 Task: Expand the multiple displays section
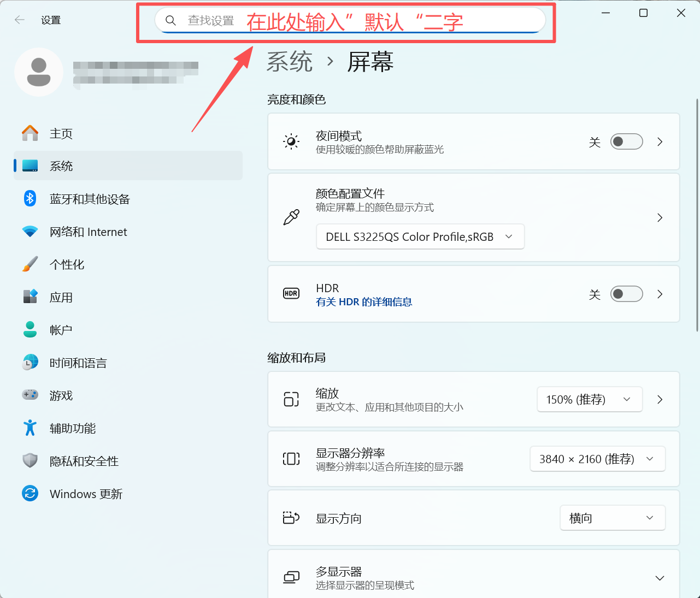pyautogui.click(x=660, y=578)
